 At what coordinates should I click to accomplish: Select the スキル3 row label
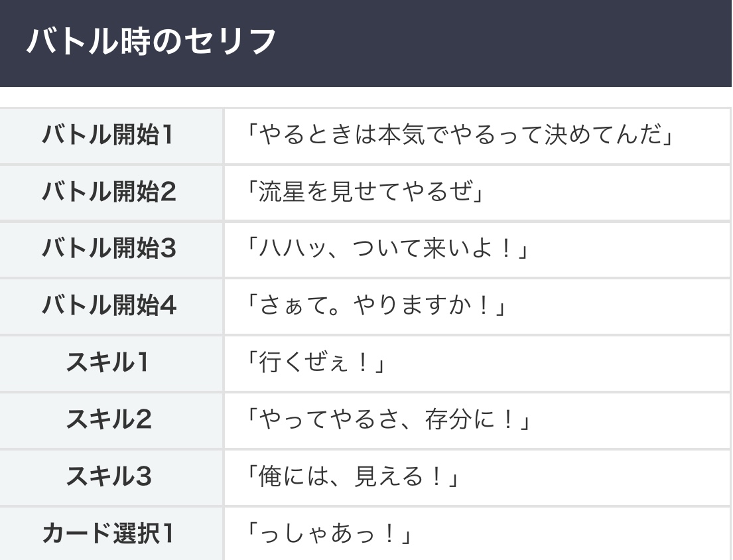(109, 476)
